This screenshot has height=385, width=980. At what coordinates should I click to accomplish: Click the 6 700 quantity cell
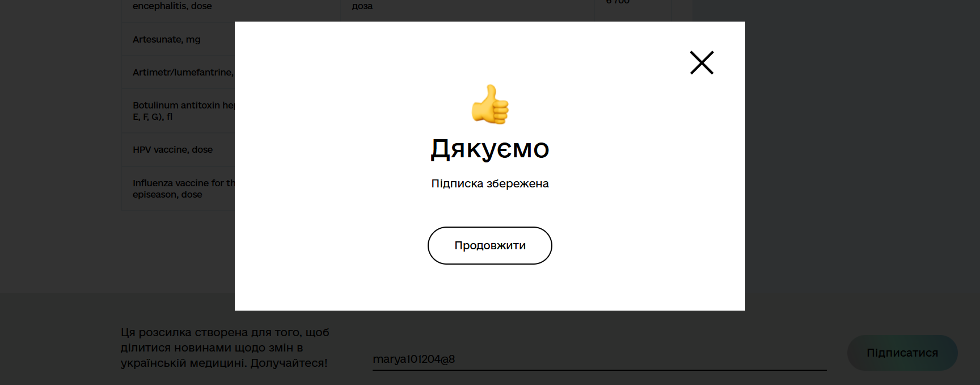click(x=618, y=3)
